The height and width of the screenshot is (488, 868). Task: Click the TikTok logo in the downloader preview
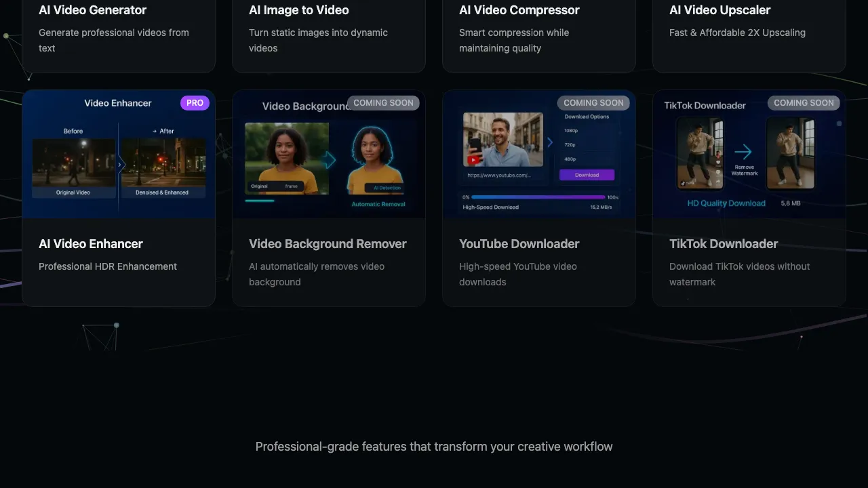682,183
